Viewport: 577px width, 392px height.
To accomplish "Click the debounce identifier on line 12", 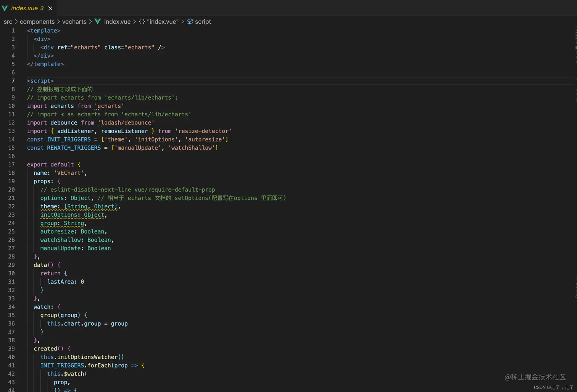I will pyautogui.click(x=64, y=123).
